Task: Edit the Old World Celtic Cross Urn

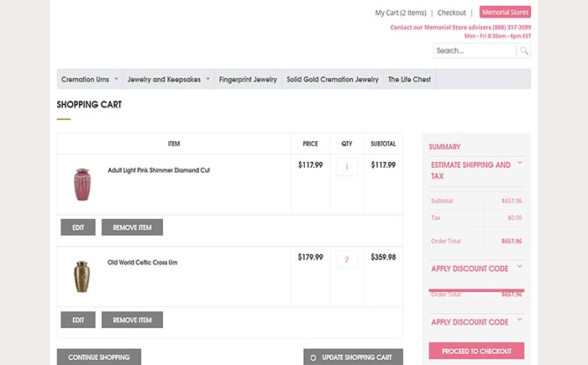Action: pyautogui.click(x=78, y=320)
